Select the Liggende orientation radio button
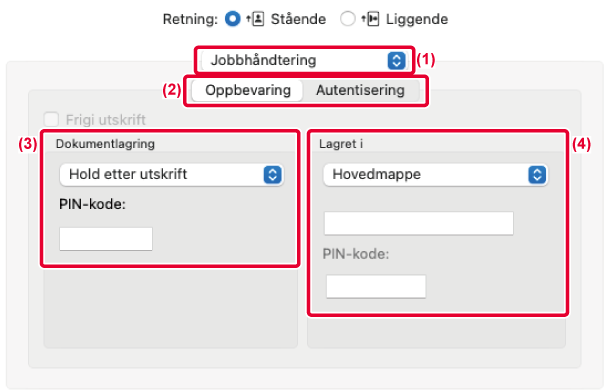 pyautogui.click(x=347, y=19)
